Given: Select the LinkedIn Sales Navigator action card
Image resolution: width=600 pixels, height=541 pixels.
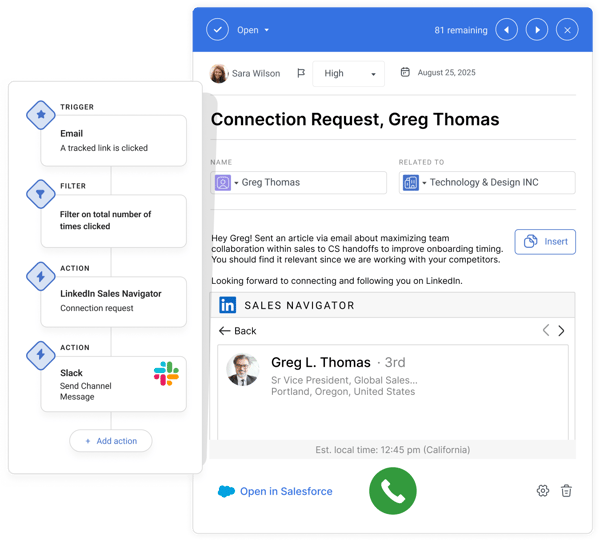Looking at the screenshot, I should pyautogui.click(x=113, y=300).
